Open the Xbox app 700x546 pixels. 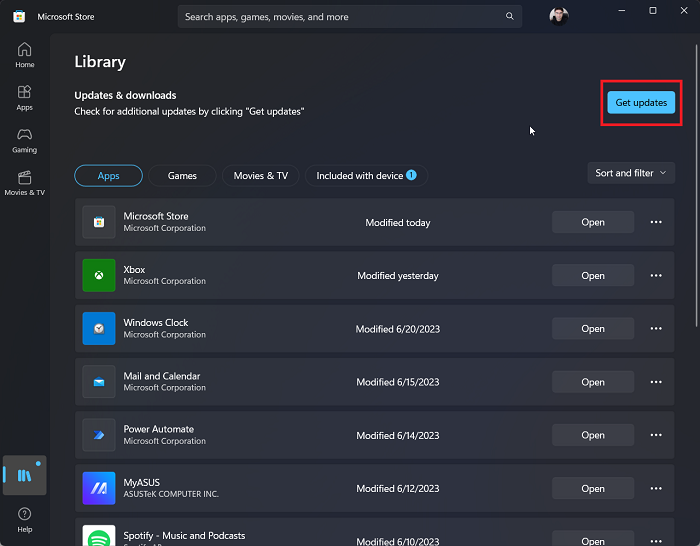click(x=593, y=275)
